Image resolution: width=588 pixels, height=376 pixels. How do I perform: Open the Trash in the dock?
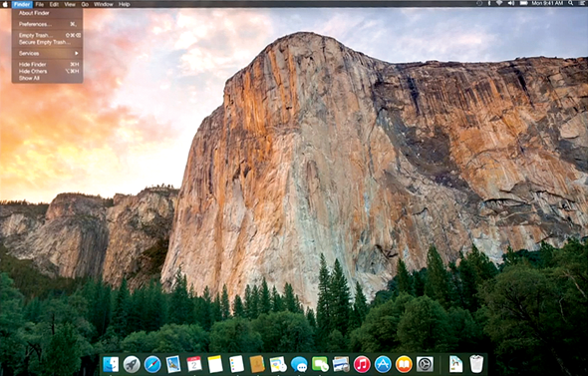476,364
